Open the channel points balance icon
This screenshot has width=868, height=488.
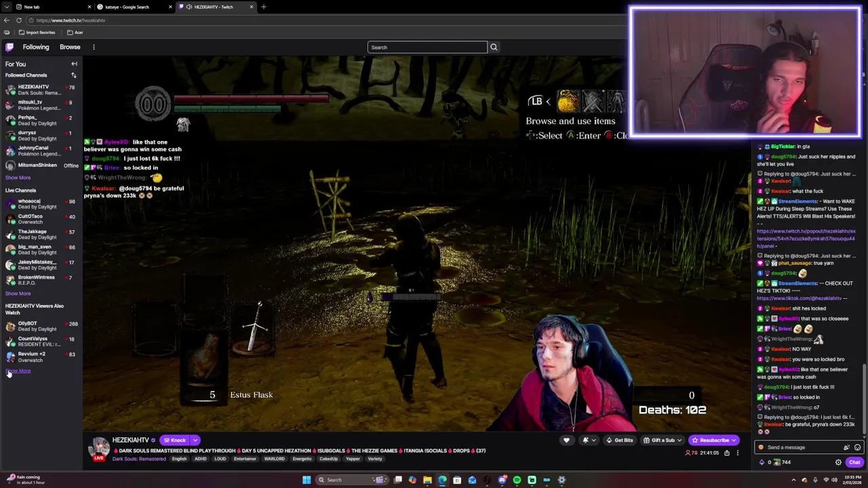click(762, 462)
